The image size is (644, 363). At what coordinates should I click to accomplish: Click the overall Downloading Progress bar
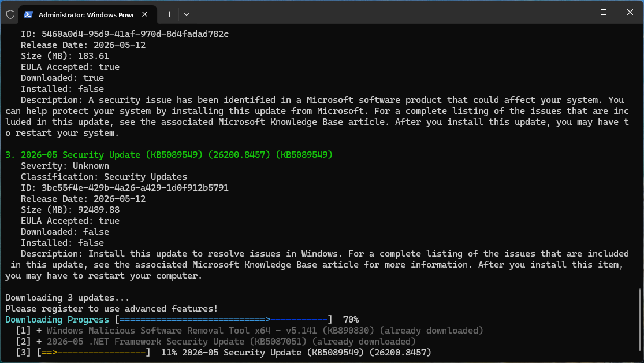[x=224, y=320]
